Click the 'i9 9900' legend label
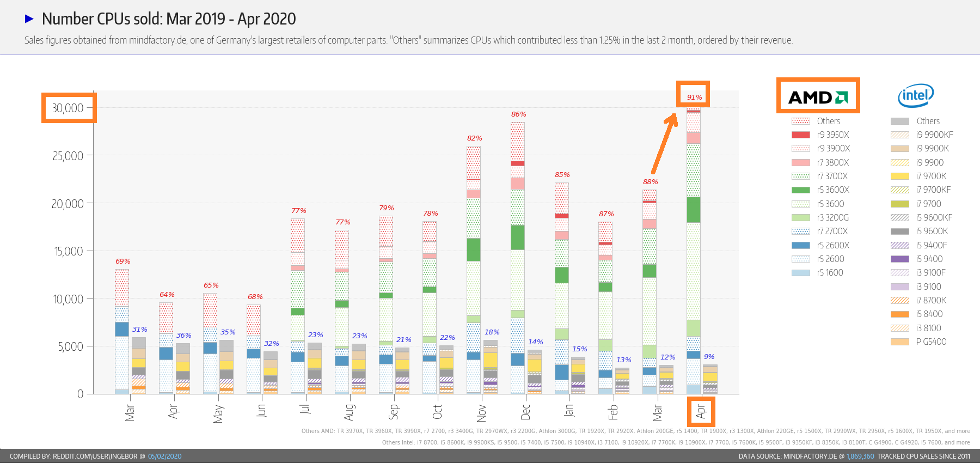The width and height of the screenshot is (980, 463). coord(929,163)
